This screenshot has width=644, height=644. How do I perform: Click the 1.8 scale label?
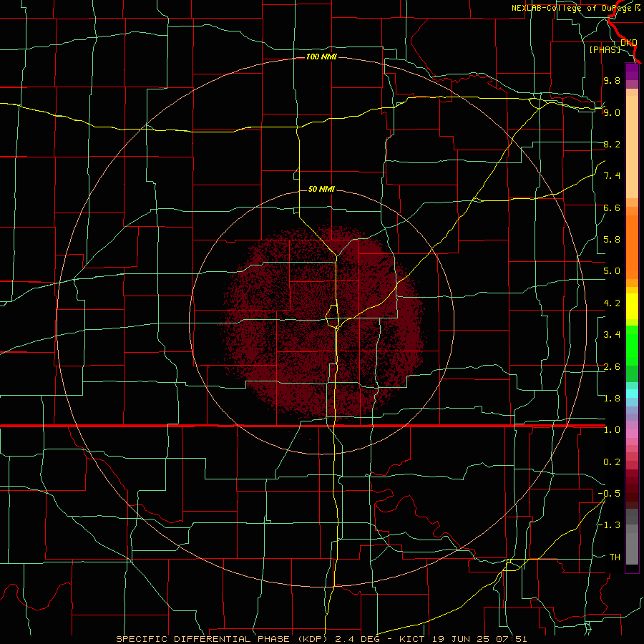coord(612,399)
